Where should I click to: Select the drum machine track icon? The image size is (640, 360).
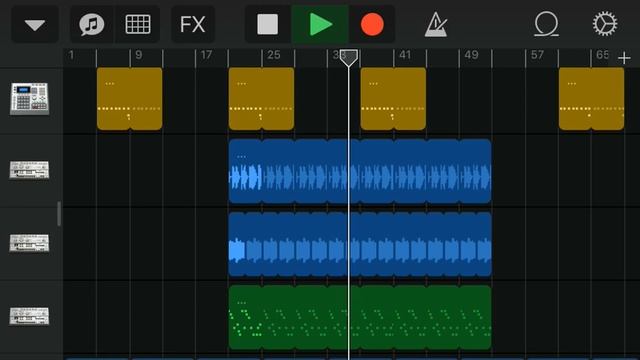[29, 99]
